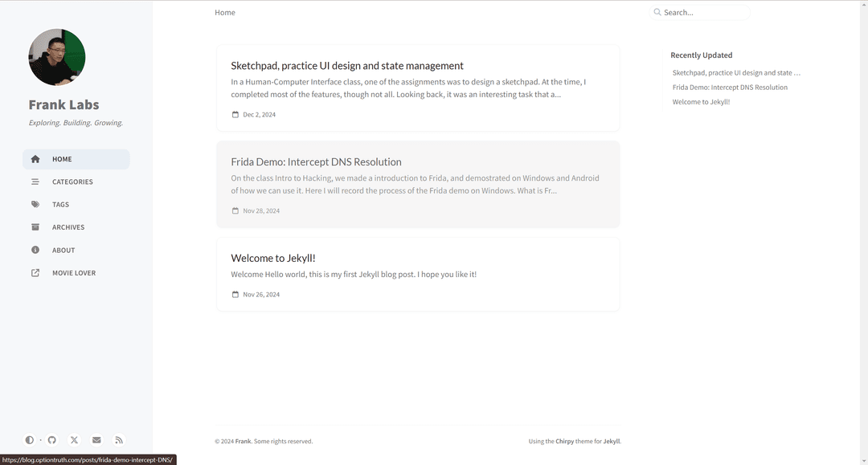Toggle dark mode with the half-circle icon
The image size is (868, 465).
[30, 440]
